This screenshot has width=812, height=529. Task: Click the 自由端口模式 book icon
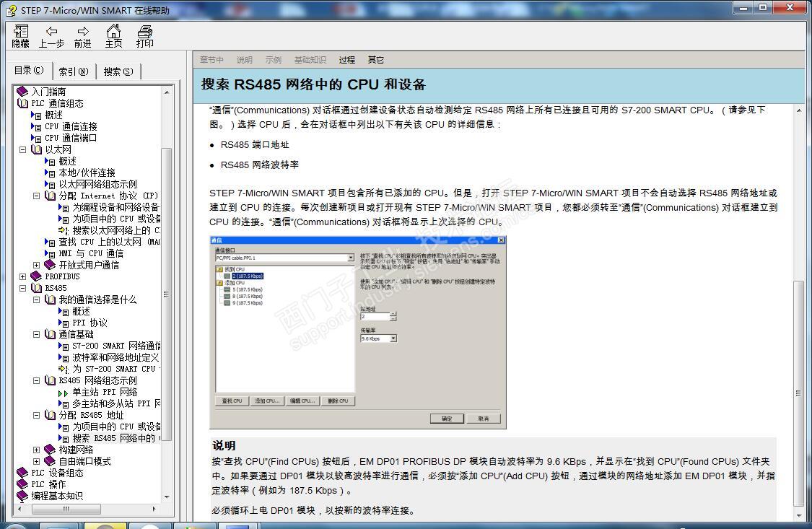coord(50,461)
